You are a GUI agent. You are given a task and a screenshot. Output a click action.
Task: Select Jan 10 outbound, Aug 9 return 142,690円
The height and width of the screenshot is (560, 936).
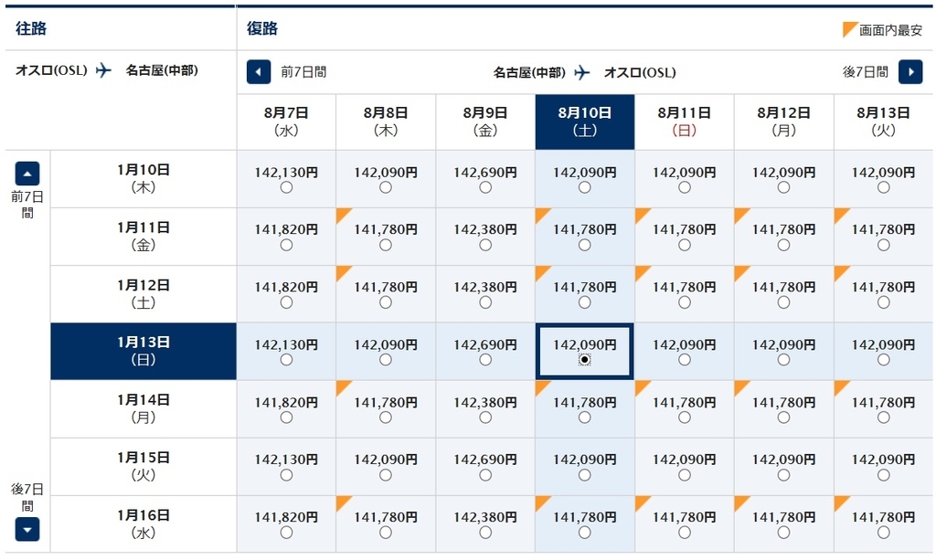tap(485, 187)
